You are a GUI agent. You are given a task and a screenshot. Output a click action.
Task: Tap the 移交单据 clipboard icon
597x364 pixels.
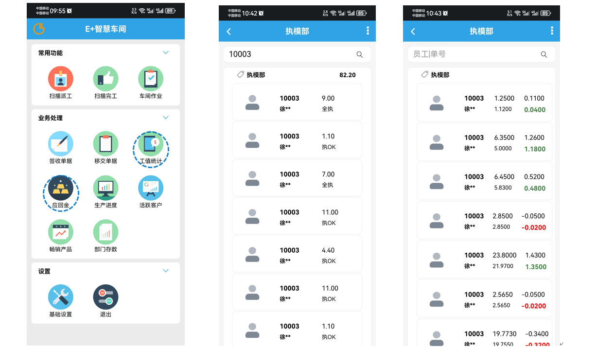105,144
